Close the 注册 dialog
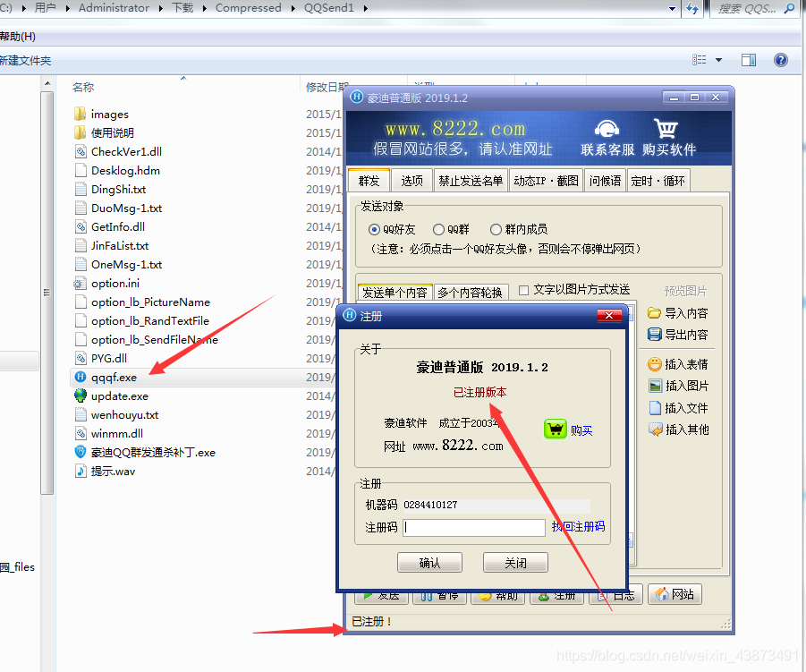The width and height of the screenshot is (806, 672). (609, 315)
